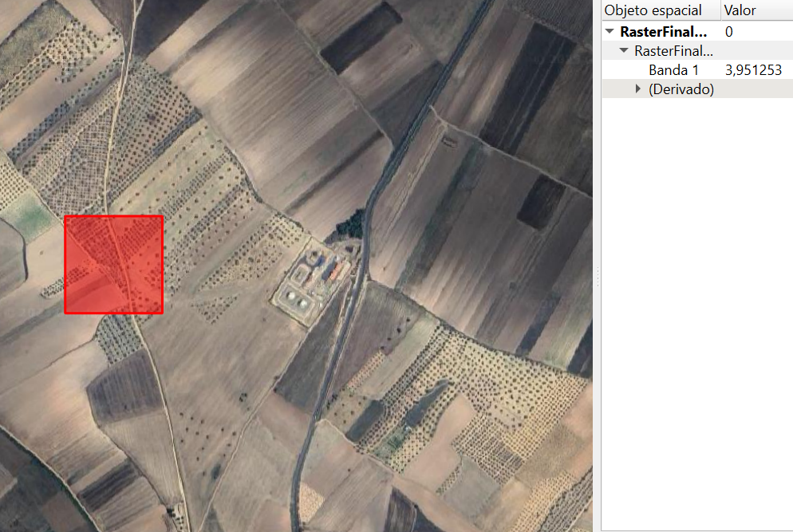Select the bold RasterFinal layer label
This screenshot has width=793, height=532.
coord(663,32)
